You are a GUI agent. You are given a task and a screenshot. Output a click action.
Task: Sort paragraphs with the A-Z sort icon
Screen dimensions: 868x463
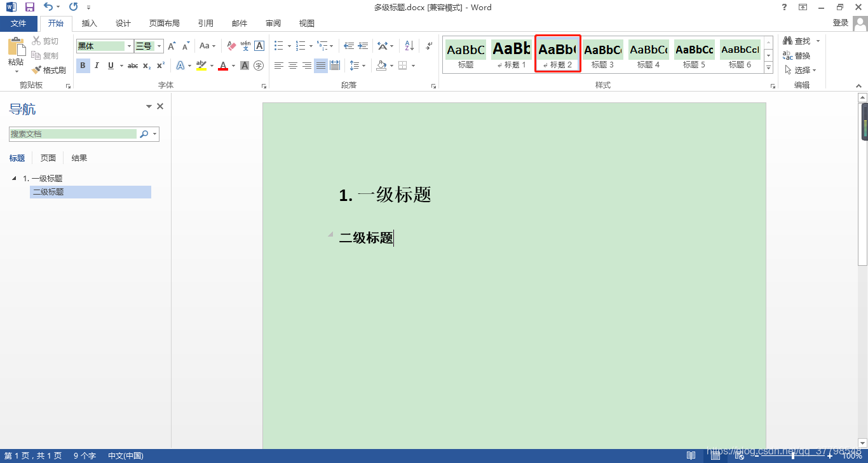[409, 46]
